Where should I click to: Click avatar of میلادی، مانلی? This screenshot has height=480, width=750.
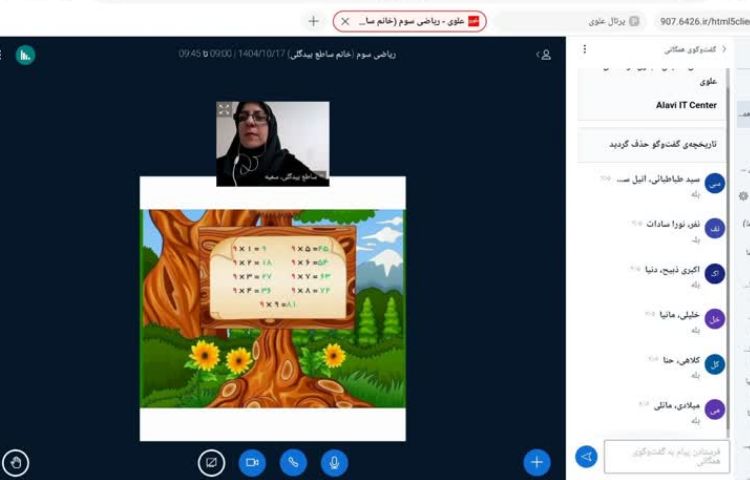click(x=715, y=410)
